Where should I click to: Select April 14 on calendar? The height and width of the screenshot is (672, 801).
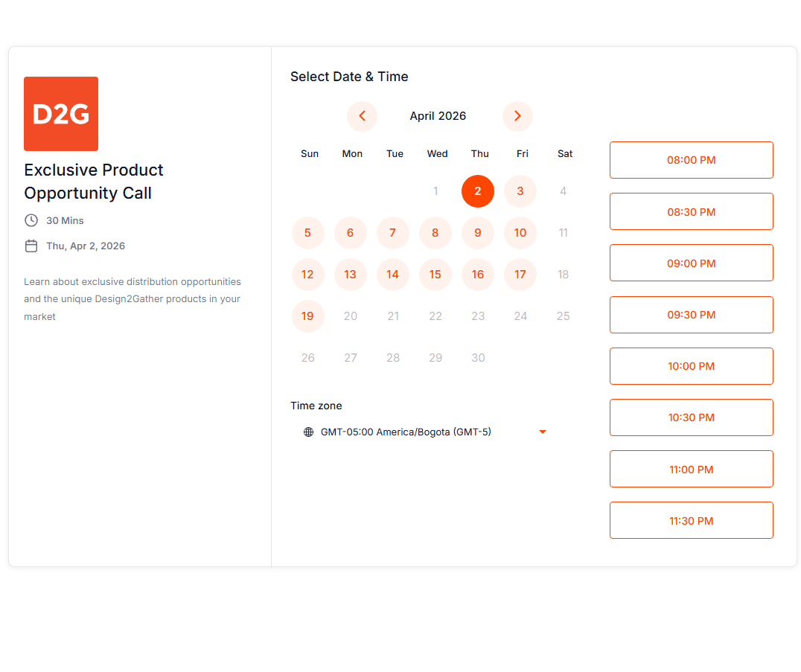(392, 275)
